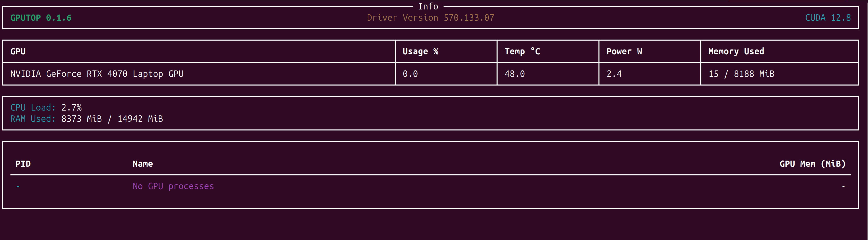Click the 48.0 temperature value cell
The width and height of the screenshot is (868, 240).
click(515, 74)
